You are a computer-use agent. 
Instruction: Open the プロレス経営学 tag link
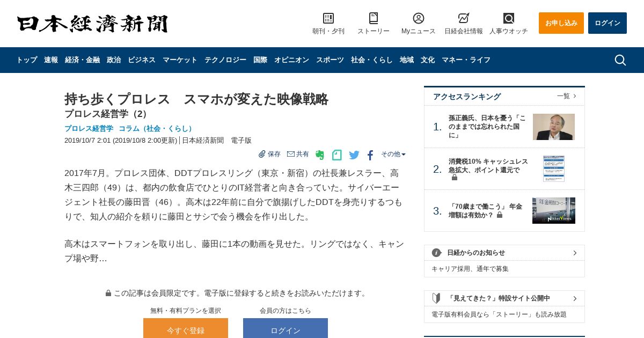(x=89, y=129)
